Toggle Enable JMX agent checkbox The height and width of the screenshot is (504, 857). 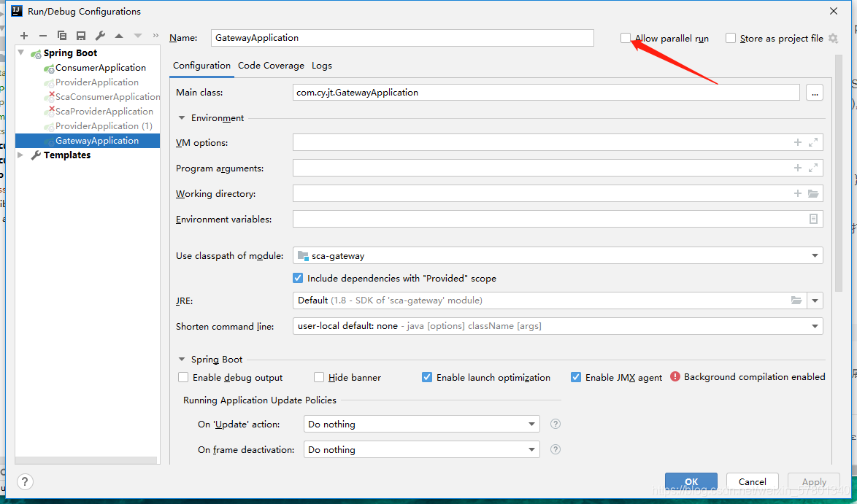(x=575, y=377)
